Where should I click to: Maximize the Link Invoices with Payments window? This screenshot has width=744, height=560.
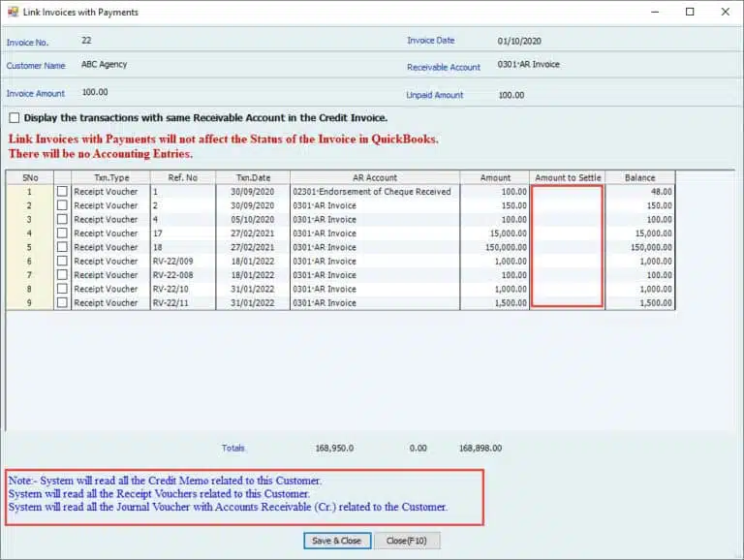pos(690,12)
